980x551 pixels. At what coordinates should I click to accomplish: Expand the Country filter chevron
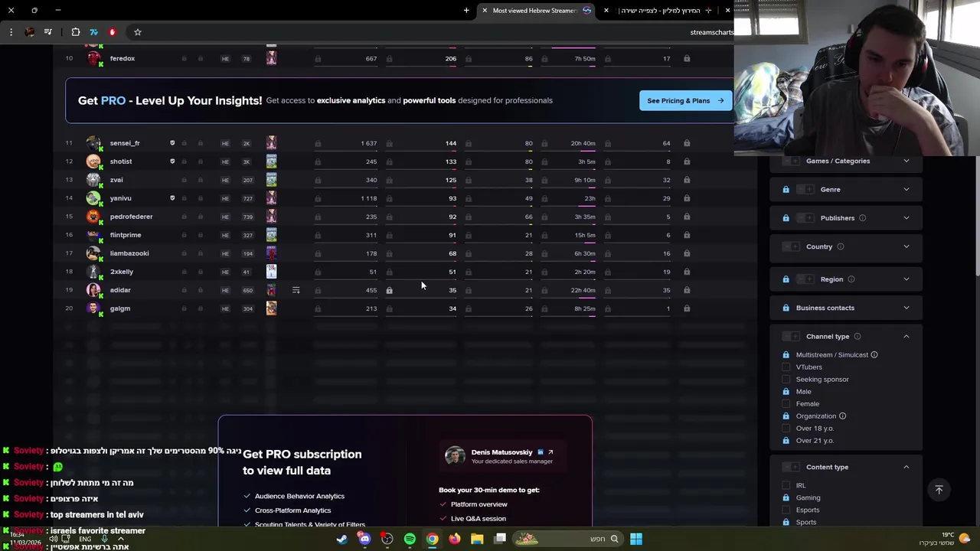(x=906, y=246)
